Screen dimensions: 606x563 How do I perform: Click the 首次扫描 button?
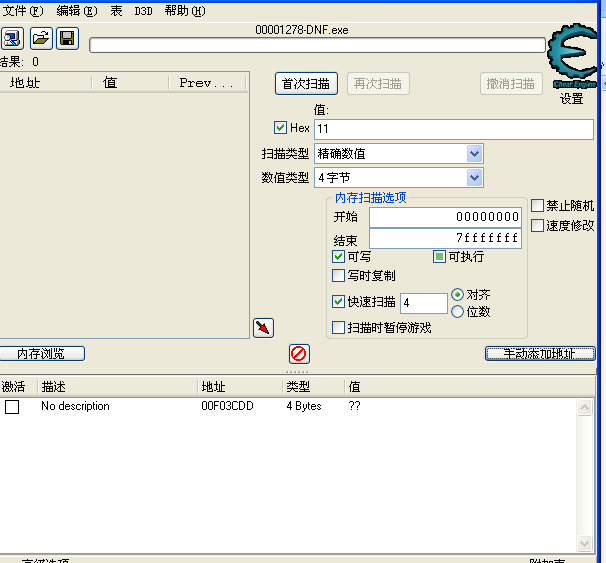pos(306,83)
